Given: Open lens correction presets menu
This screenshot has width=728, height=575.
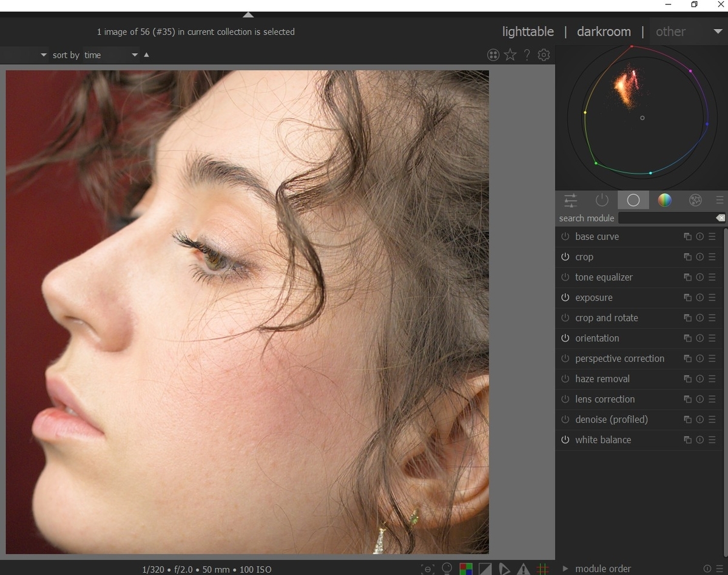Looking at the screenshot, I should (712, 400).
